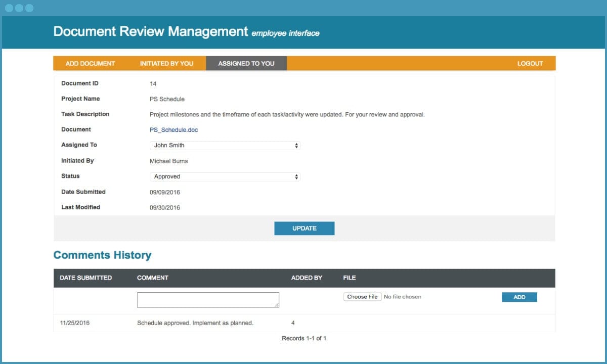
Task: Open the PS_Schedule.doc document link
Action: [174, 129]
